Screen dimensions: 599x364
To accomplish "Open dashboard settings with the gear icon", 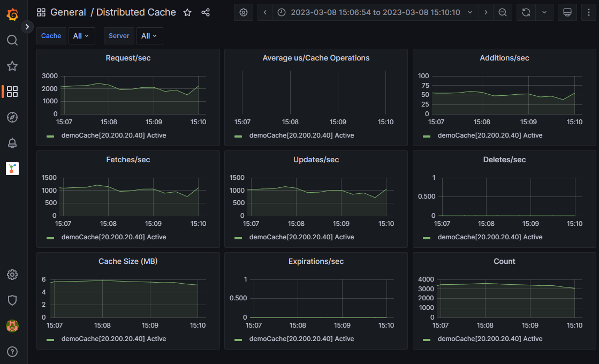I will pyautogui.click(x=244, y=12).
